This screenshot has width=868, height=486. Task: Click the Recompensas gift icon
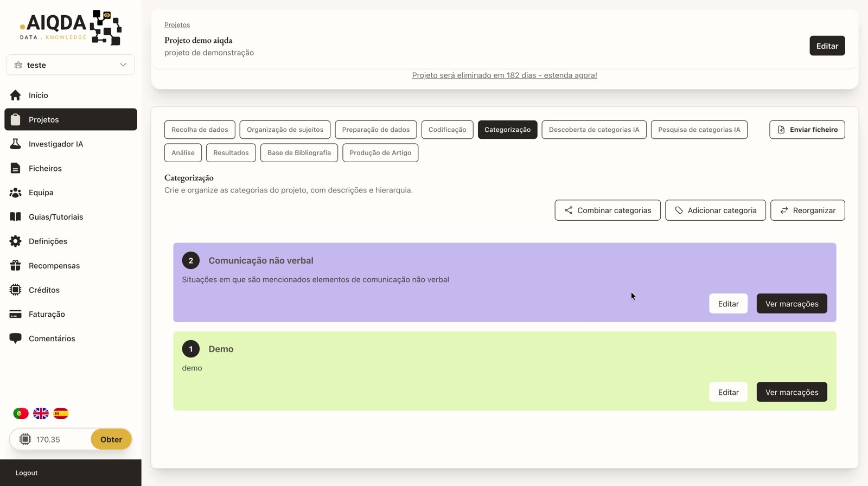click(16, 266)
